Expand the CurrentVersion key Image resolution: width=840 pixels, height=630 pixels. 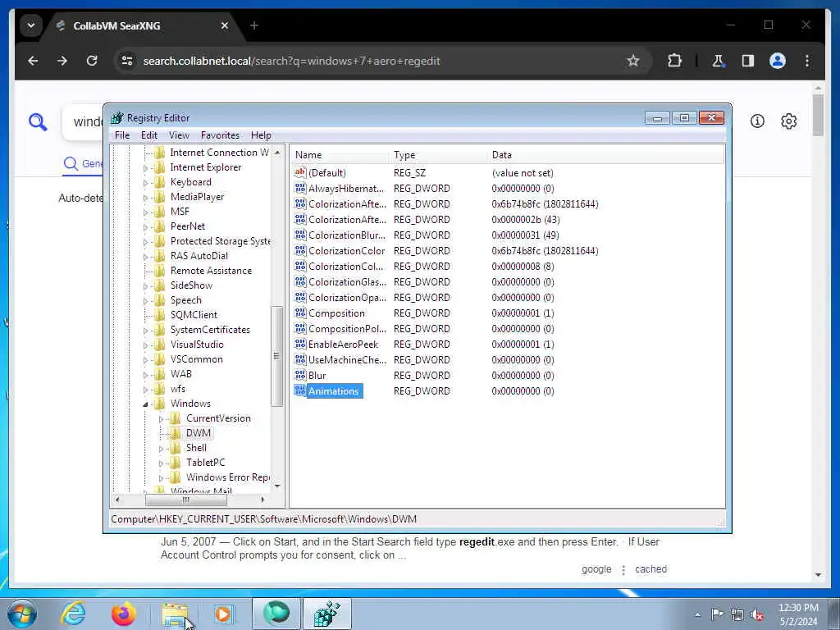[x=161, y=419]
